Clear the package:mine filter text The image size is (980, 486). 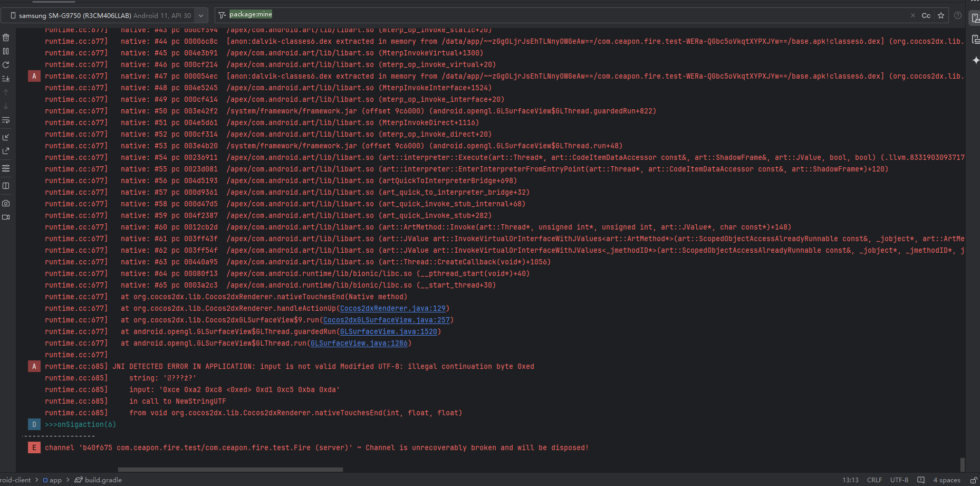[x=913, y=15]
